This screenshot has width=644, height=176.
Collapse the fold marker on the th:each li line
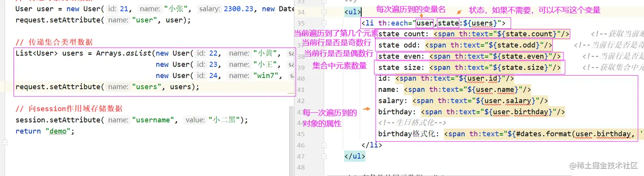[325, 23]
